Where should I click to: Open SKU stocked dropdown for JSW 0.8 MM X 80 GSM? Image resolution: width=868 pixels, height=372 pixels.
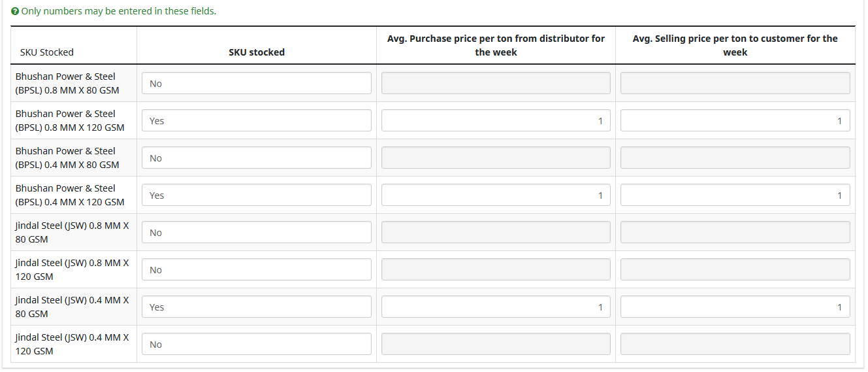[x=256, y=232]
